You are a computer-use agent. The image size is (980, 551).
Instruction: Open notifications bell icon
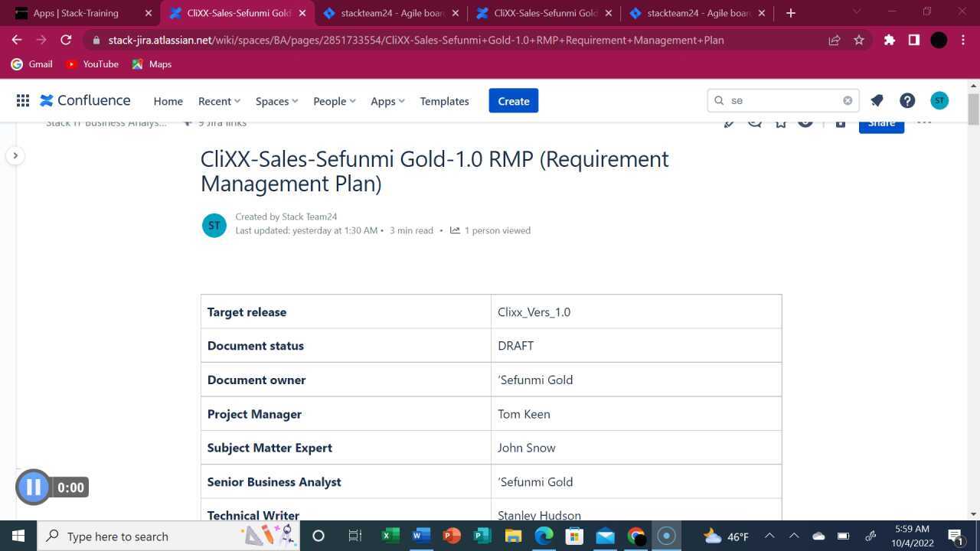877,100
